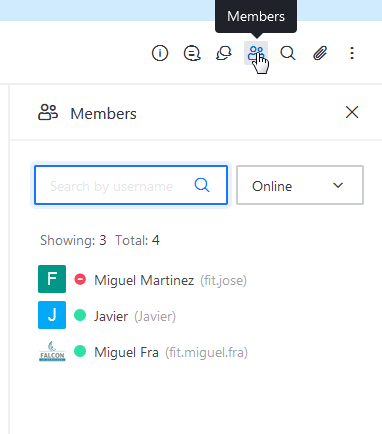Click the blue J avatar
Image resolution: width=382 pixels, height=434 pixels.
tap(52, 315)
